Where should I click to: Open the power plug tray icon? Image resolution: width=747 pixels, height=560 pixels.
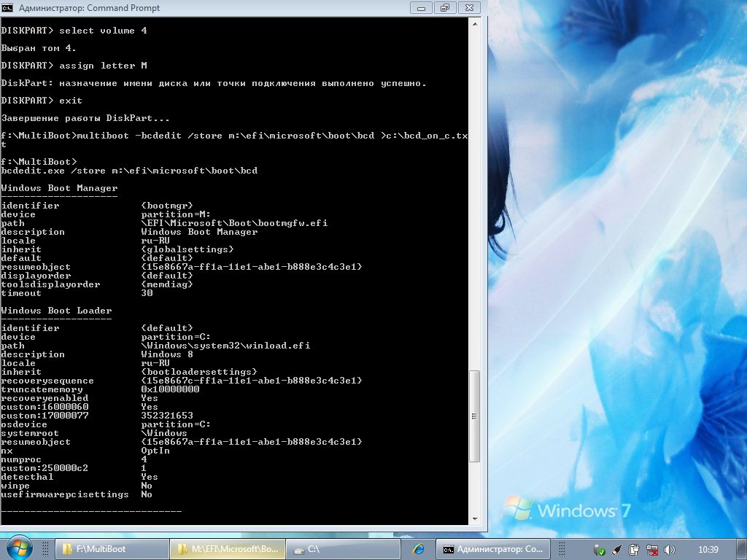tap(634, 550)
